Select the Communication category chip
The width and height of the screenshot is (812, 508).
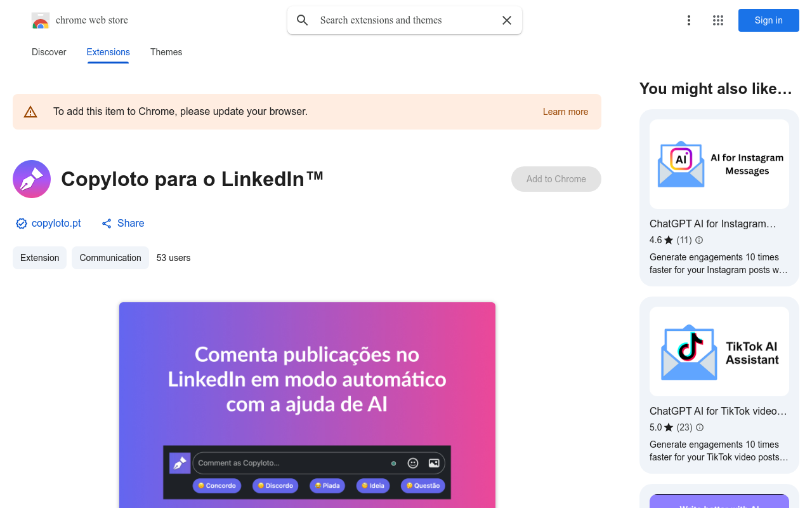tap(110, 258)
